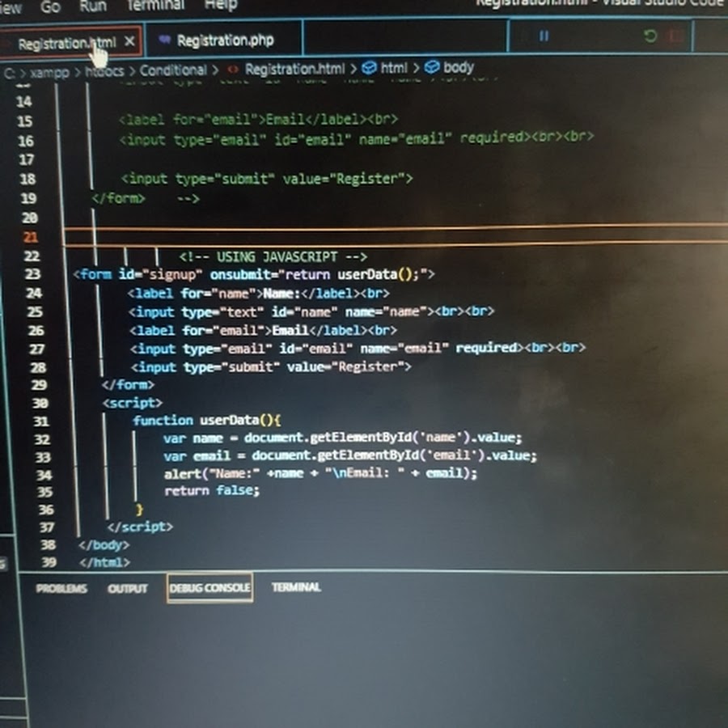728x728 pixels.
Task: Click the closing </html> tag
Action: point(105,562)
